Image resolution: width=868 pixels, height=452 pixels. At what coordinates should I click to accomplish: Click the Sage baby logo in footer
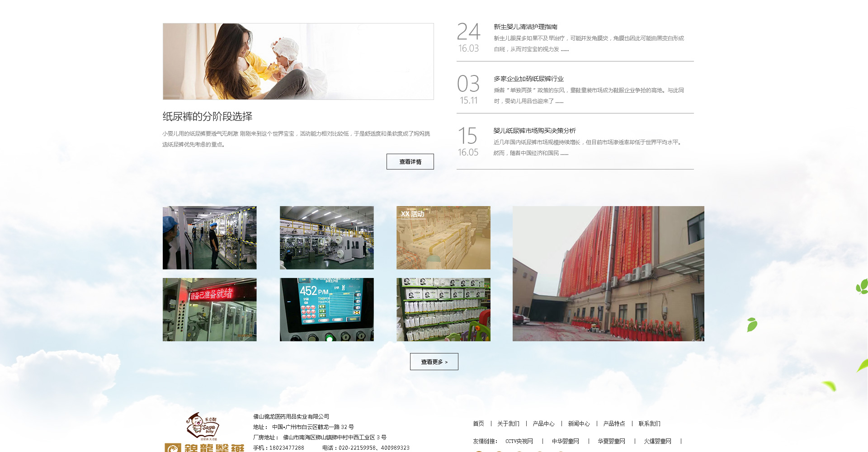click(x=203, y=427)
